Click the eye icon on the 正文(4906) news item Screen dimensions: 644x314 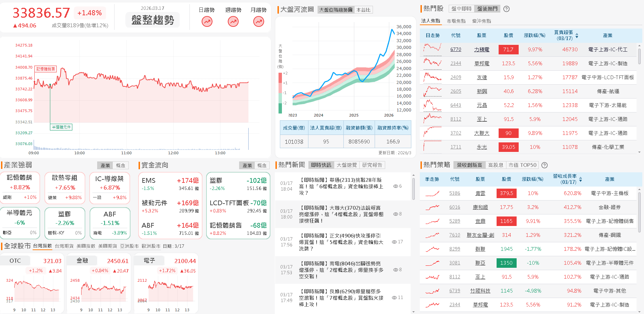[395, 242]
